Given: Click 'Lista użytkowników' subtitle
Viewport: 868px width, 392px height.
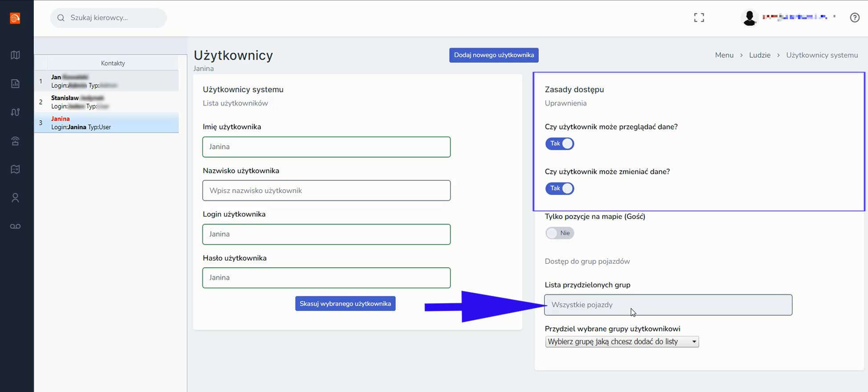Looking at the screenshot, I should click(x=235, y=103).
